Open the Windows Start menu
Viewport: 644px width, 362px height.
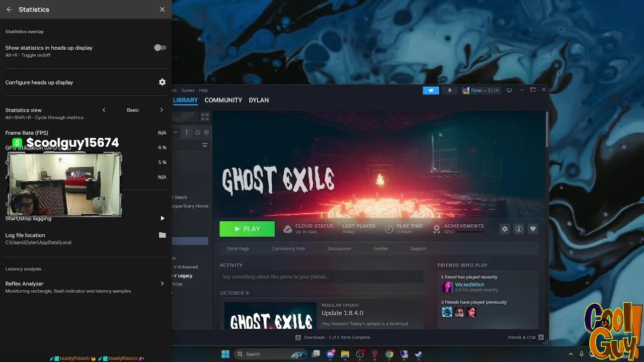[225, 354]
